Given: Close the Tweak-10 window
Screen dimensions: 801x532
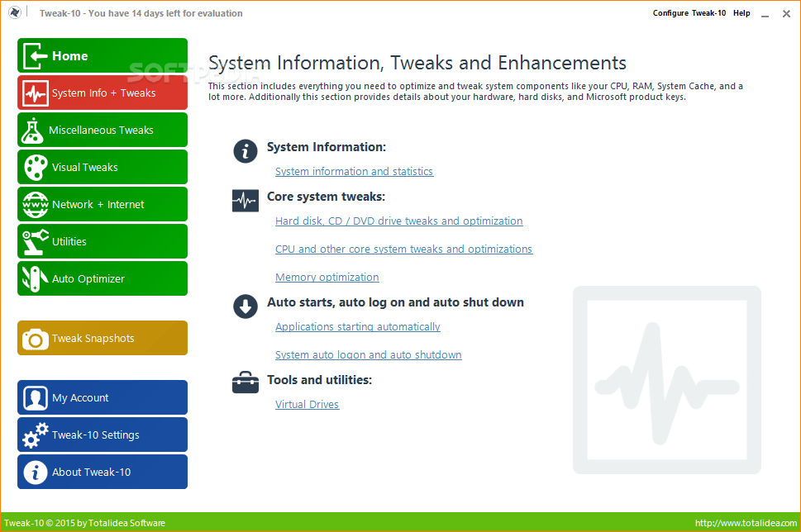Looking at the screenshot, I should coord(786,14).
